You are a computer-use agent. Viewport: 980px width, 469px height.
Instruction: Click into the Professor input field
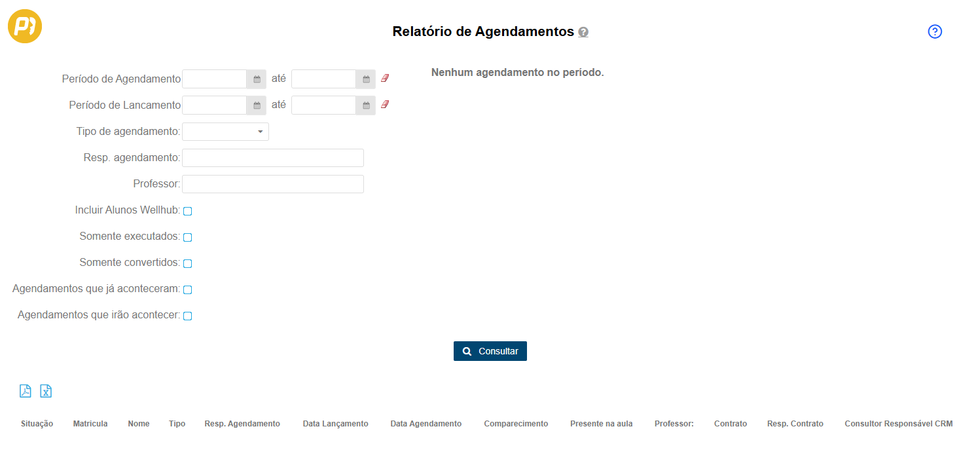pos(272,184)
